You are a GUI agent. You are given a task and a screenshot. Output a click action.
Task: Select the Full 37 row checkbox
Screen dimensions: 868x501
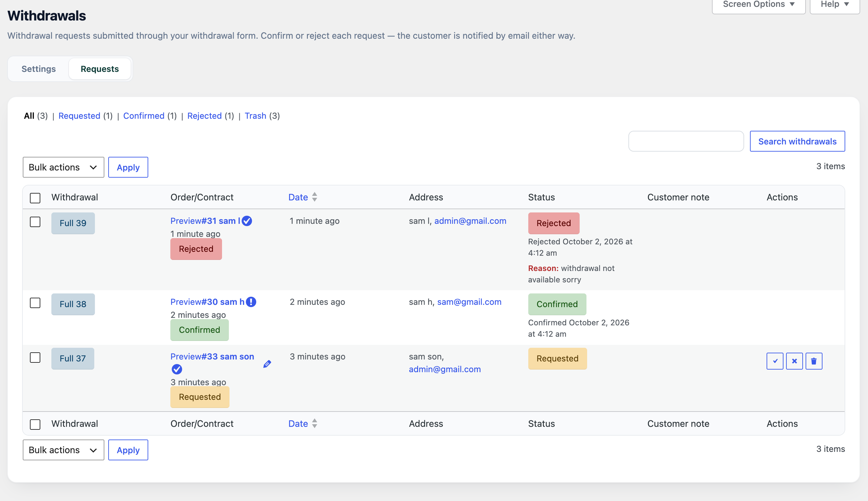(35, 358)
